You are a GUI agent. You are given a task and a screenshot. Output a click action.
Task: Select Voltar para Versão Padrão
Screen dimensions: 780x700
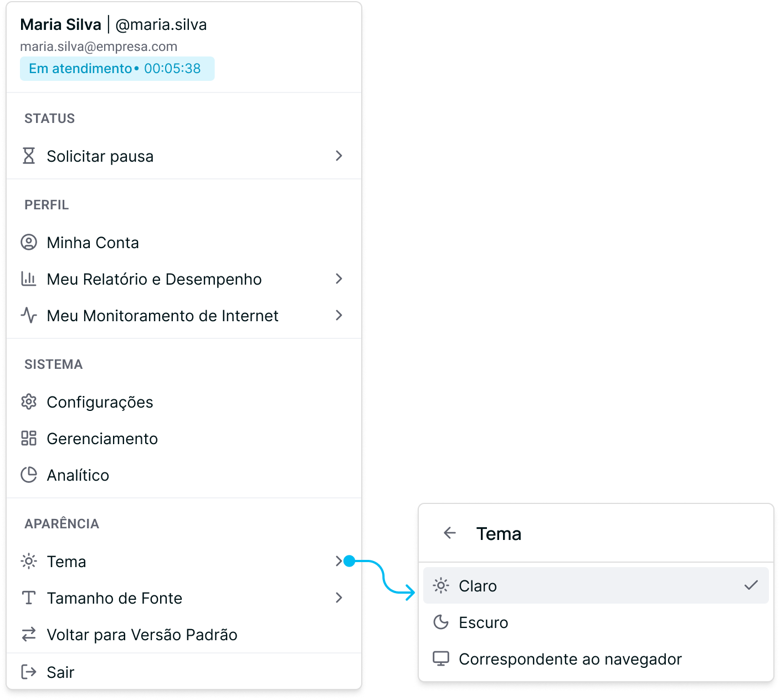click(x=184, y=634)
